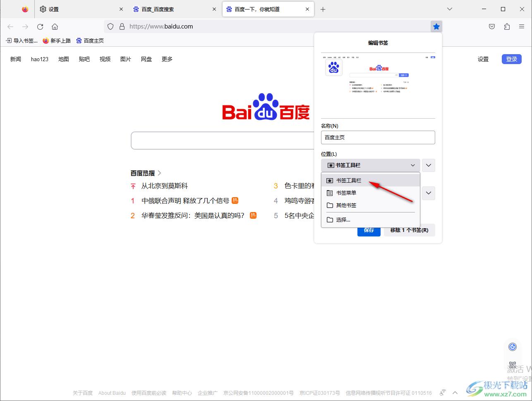Open the list all tabs dropdown arrow

[450, 9]
